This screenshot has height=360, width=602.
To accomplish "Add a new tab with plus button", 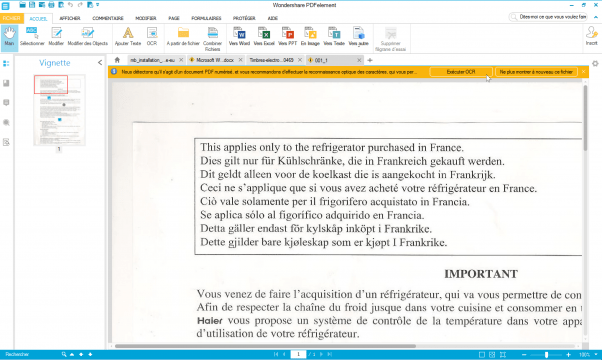I will tap(370, 60).
